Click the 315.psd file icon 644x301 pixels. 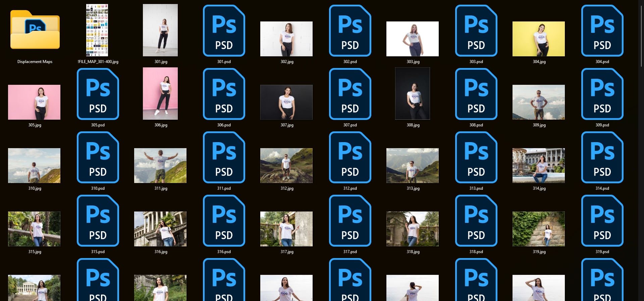(98, 221)
